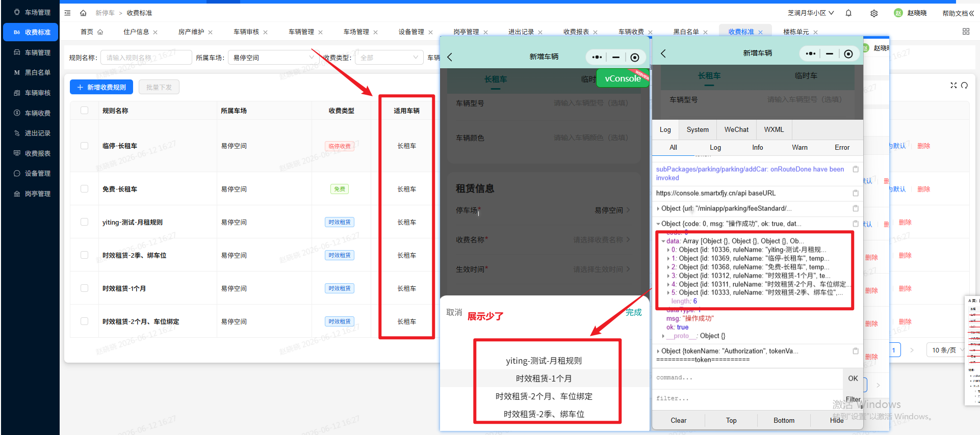Open more options in right mini-program capsule

point(811,53)
